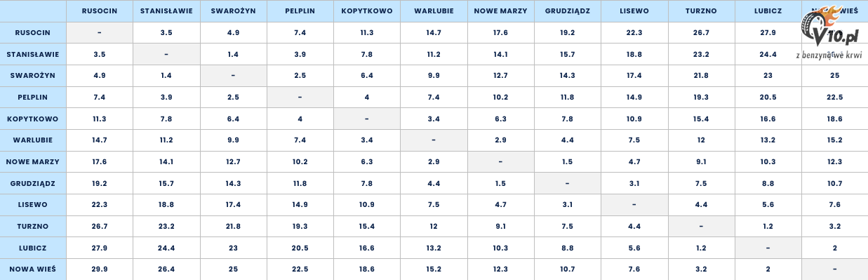Click the 27.9 cell in RUSOCIN row
868x280 pixels.
coord(768,33)
